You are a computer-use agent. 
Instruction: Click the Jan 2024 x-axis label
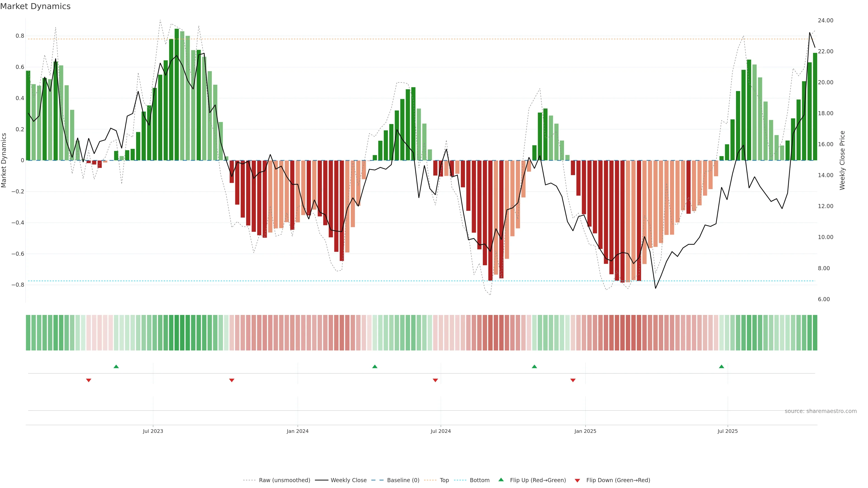pyautogui.click(x=297, y=431)
